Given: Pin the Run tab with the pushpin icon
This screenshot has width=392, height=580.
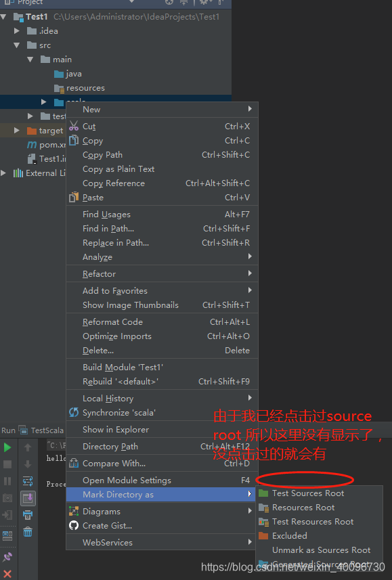Looking at the screenshot, I should [x=7, y=557].
